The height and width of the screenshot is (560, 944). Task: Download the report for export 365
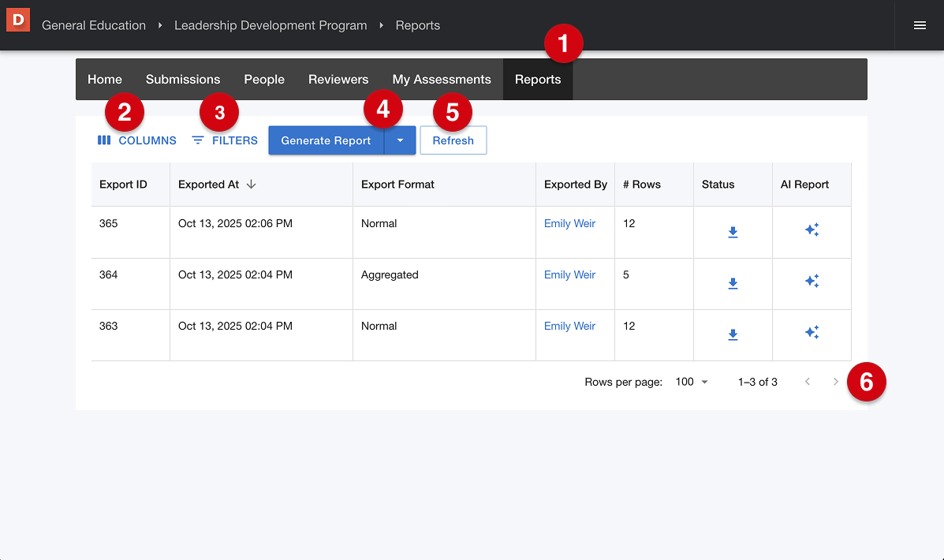[733, 233]
